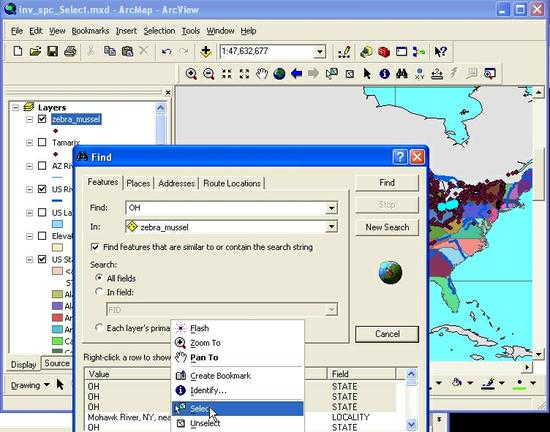Open the Bookmarks menu
Screen dimensions: 550x432
[90, 31]
